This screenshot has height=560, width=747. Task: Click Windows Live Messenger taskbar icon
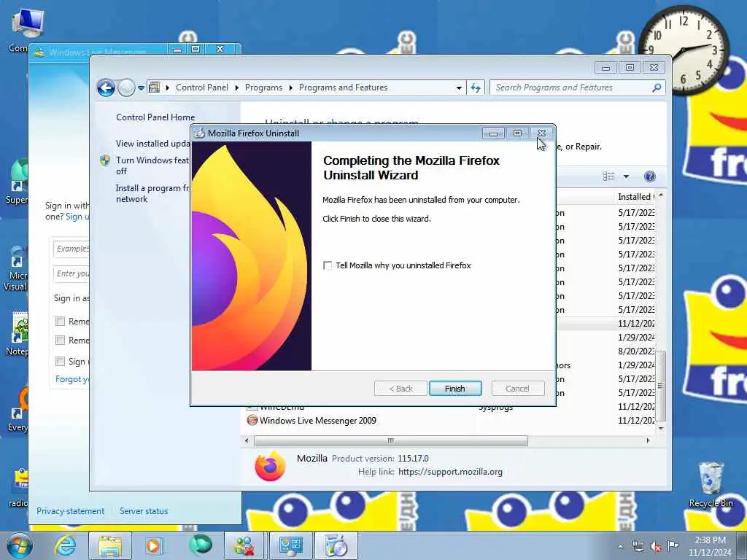pos(245,545)
